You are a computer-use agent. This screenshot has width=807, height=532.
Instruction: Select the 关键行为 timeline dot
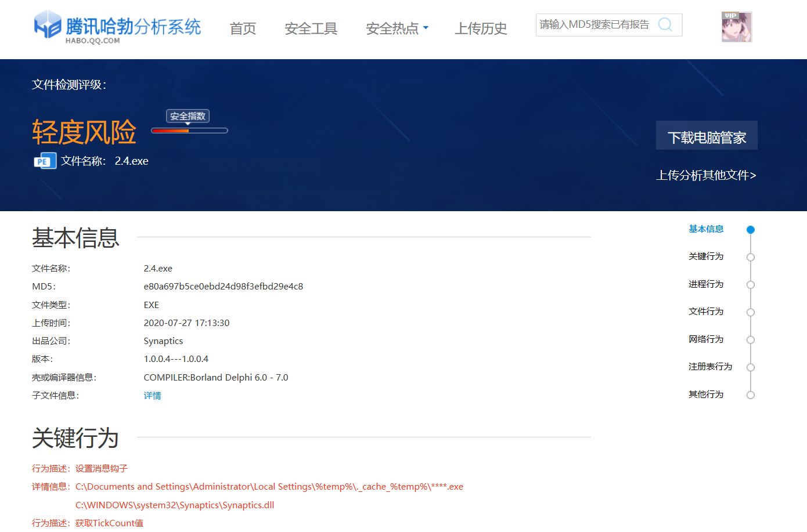[751, 257]
